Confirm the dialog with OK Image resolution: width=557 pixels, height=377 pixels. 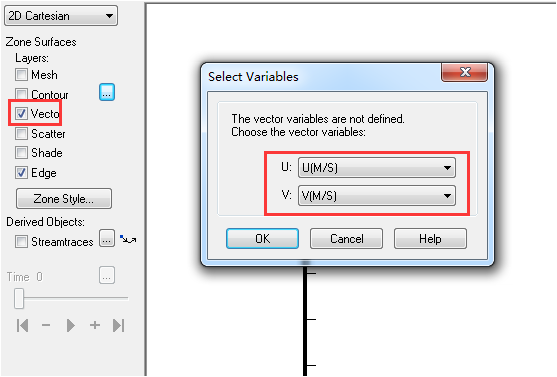[262, 238]
